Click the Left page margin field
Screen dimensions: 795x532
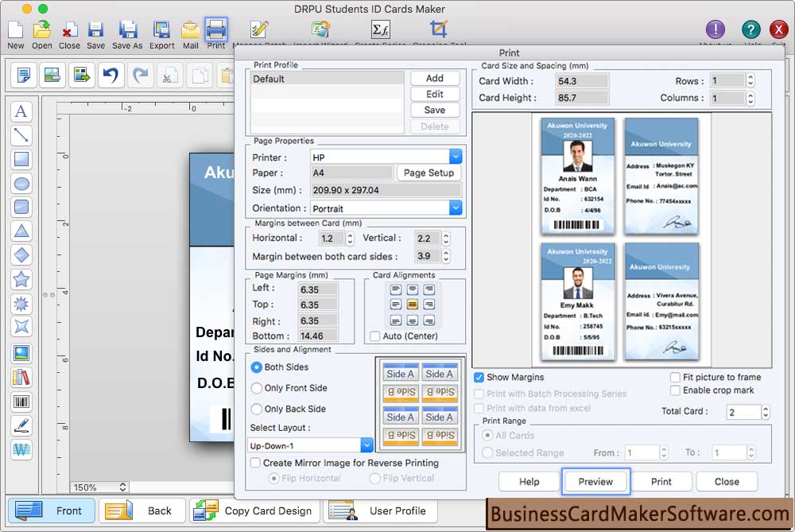318,289
